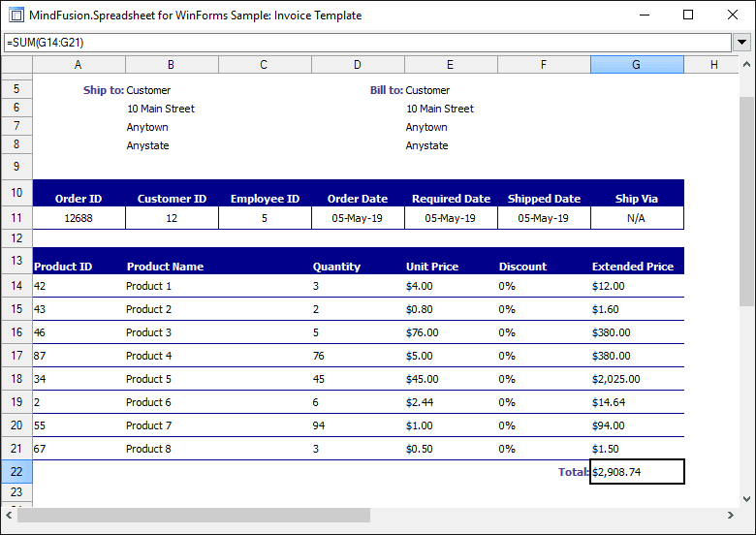Click the Unit Price header cell
This screenshot has height=535, width=756.
pyautogui.click(x=451, y=262)
